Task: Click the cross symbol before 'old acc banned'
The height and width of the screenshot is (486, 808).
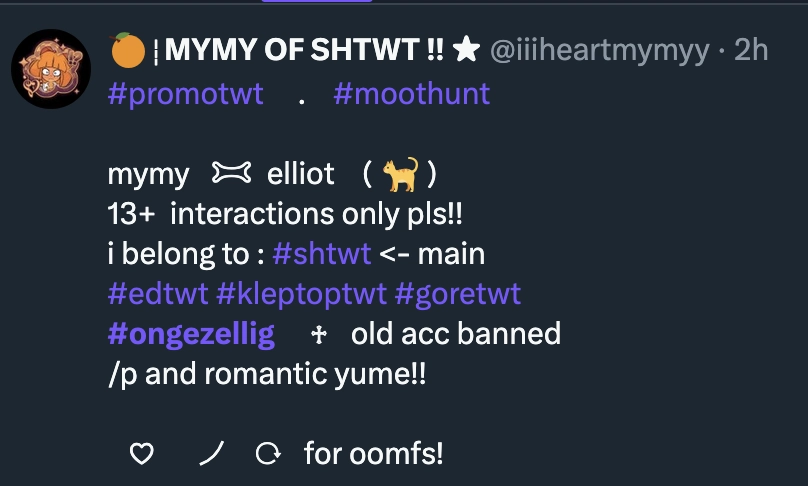Action: 319,335
